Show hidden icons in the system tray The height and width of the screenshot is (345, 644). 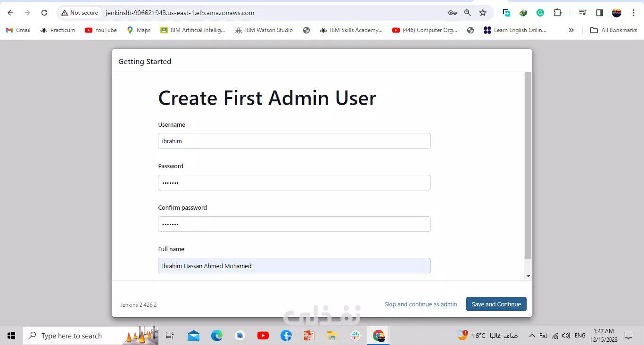coord(532,336)
